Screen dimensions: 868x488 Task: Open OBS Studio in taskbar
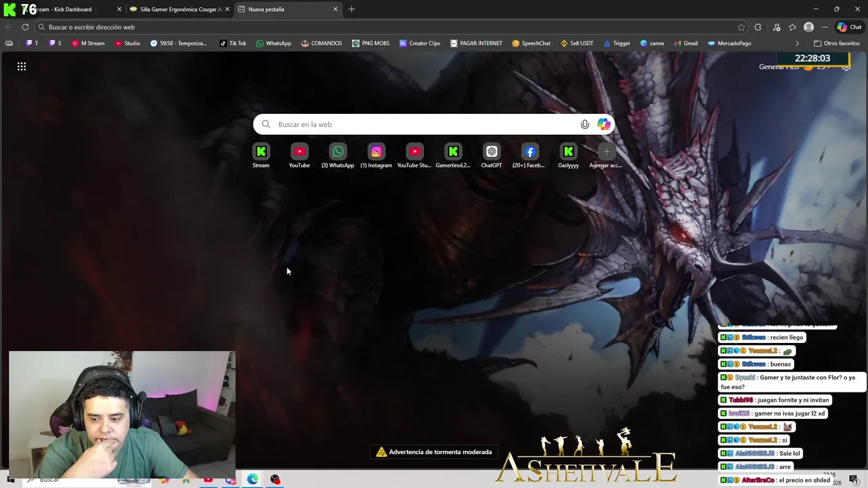[x=275, y=479]
